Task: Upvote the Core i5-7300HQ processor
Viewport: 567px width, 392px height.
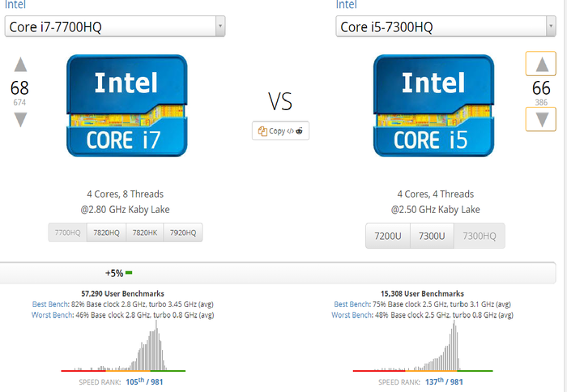Action: 541,64
